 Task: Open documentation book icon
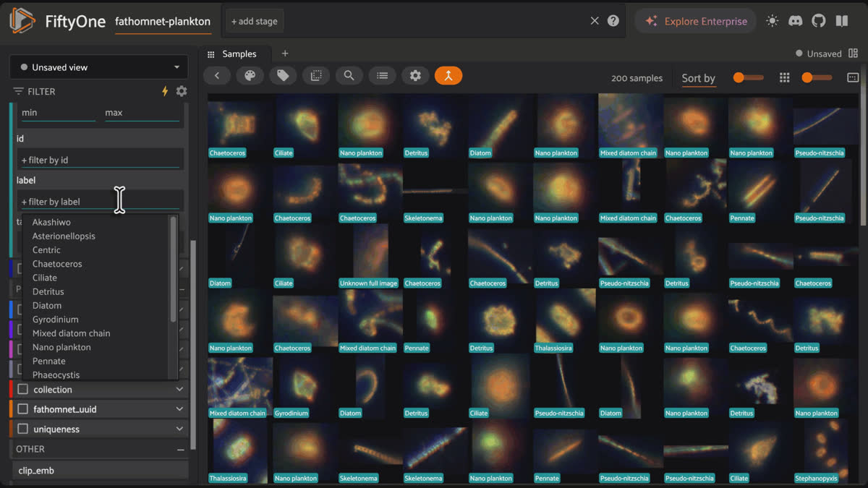(x=842, y=21)
